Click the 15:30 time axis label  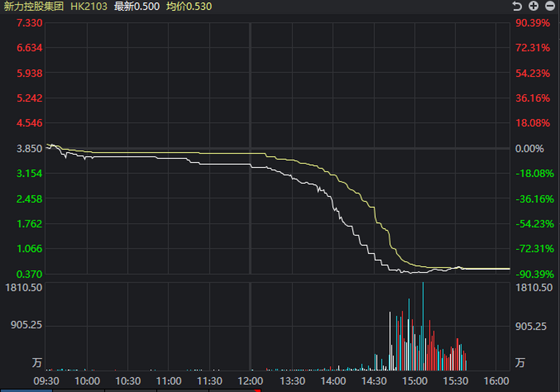click(456, 381)
